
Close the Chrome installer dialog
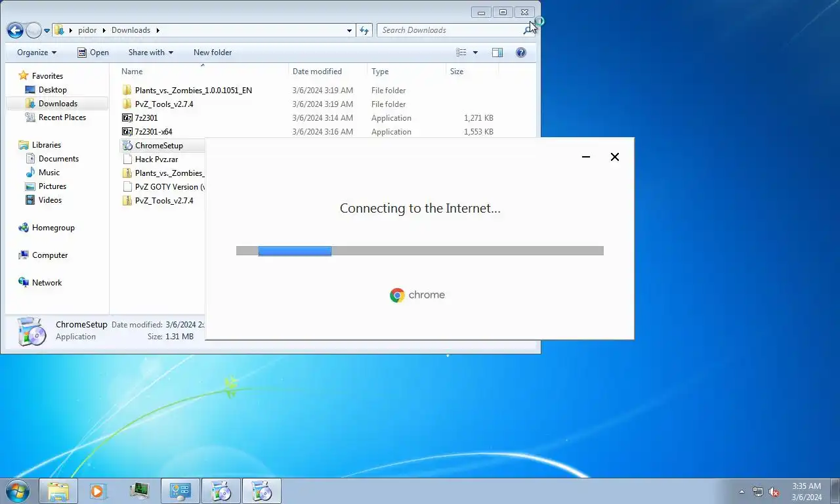tap(615, 157)
